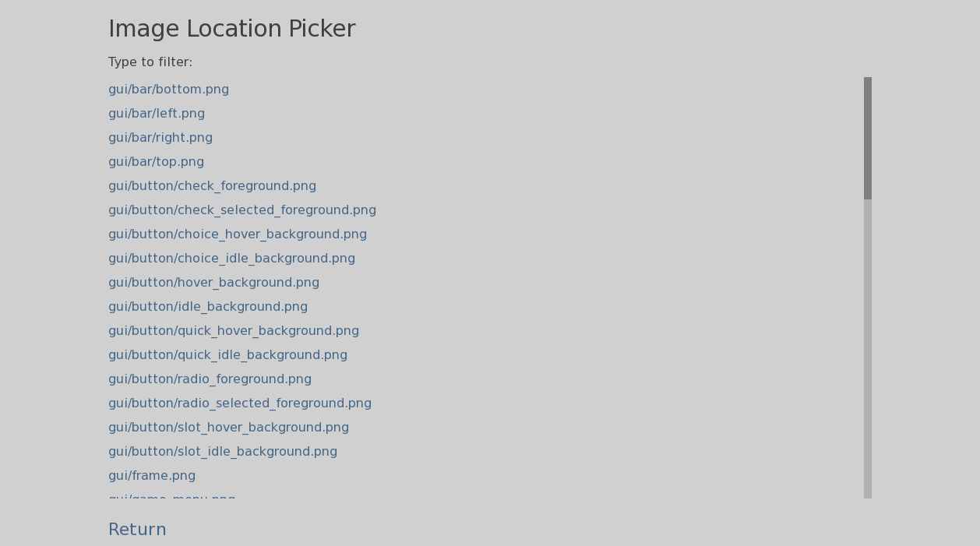View gui/button/hover_background.png image
Image resolution: width=980 pixels, height=546 pixels.
213,282
